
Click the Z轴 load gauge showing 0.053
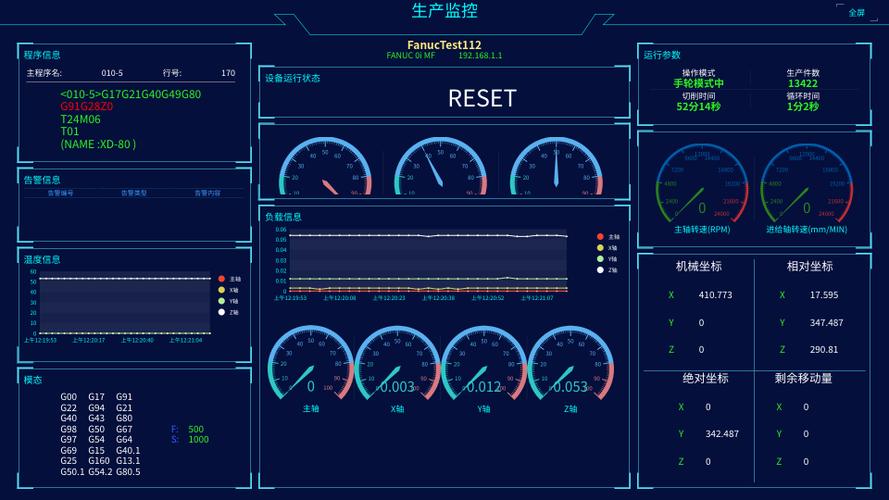click(570, 368)
